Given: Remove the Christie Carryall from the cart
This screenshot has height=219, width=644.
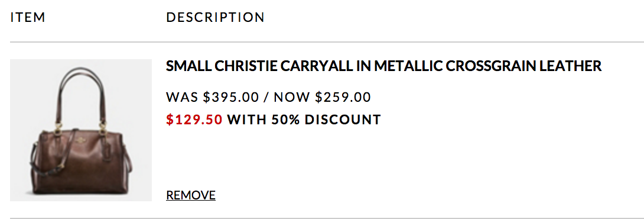Looking at the screenshot, I should point(191,195).
